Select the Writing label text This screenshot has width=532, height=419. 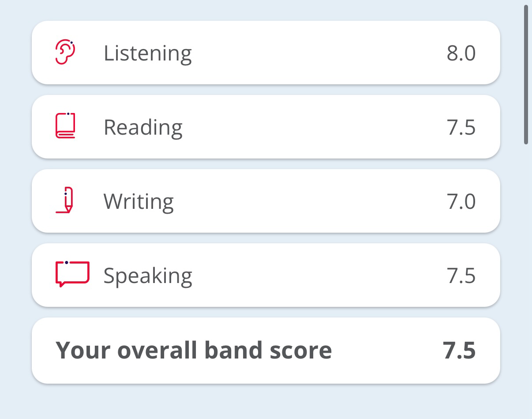(x=139, y=202)
